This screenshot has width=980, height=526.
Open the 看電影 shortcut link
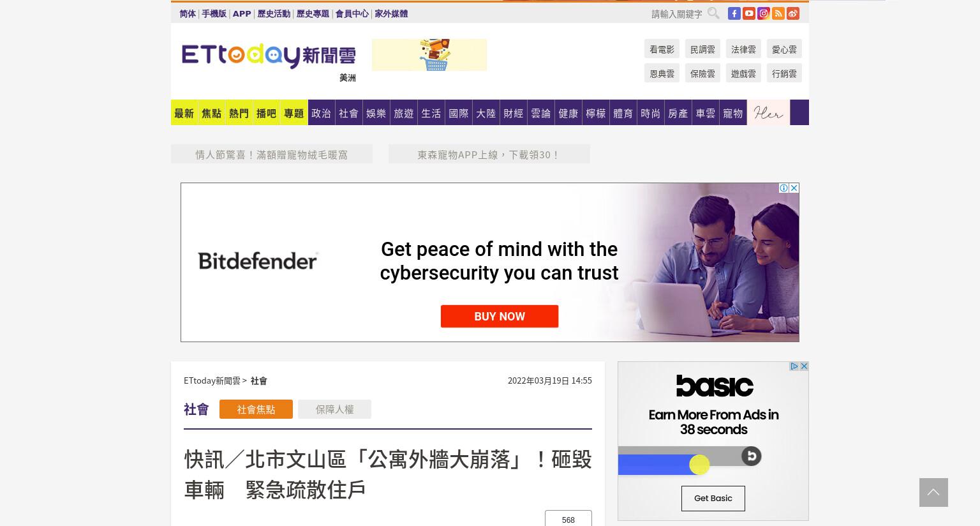(662, 49)
